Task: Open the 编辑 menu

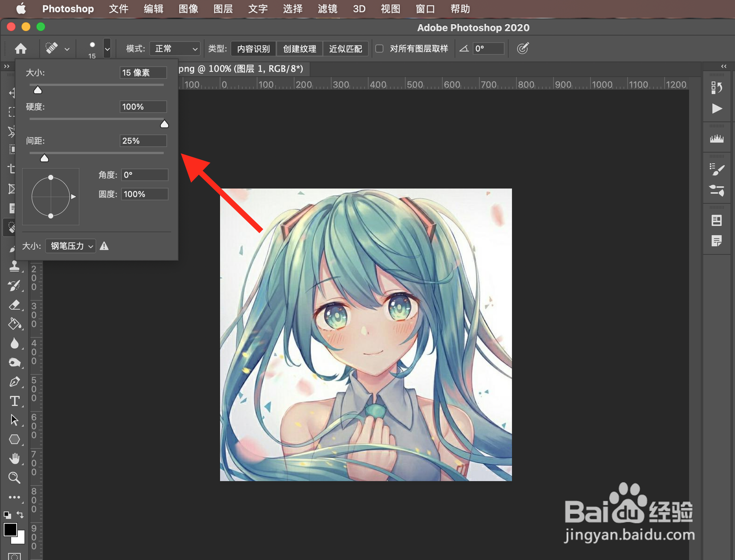Action: (x=153, y=9)
